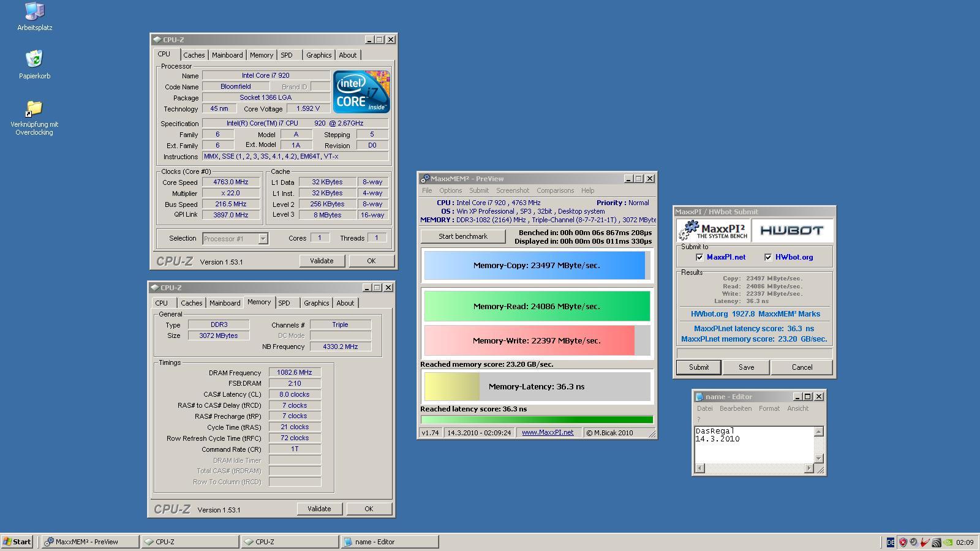Switch to Memory tab in upper CPU-Z
This screenshot has height=551, width=980.
[x=262, y=55]
